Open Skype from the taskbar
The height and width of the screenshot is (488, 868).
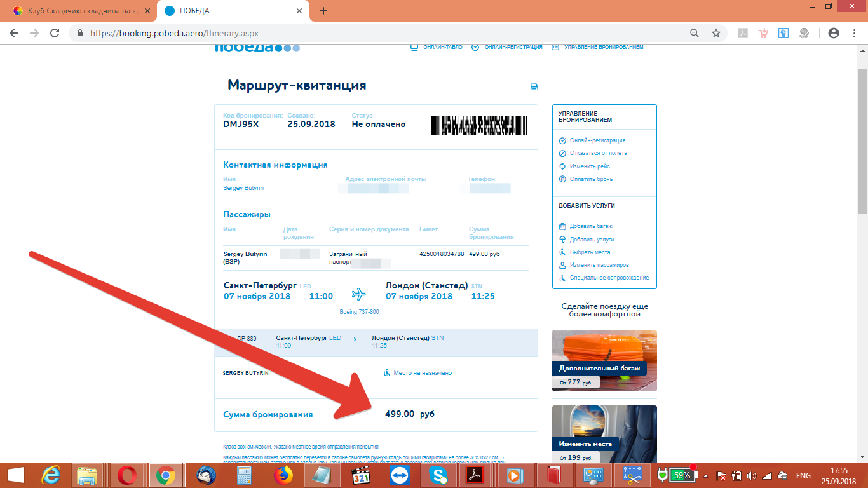[x=438, y=475]
